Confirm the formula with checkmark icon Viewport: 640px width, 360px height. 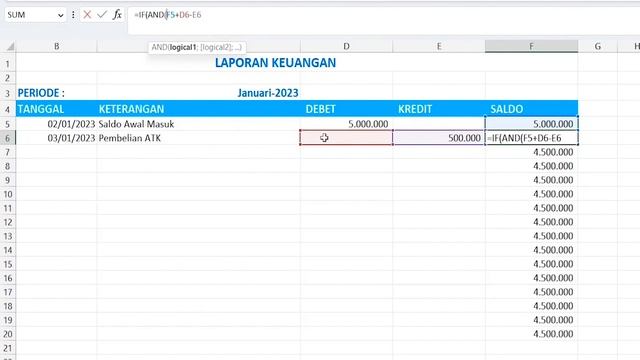[102, 15]
